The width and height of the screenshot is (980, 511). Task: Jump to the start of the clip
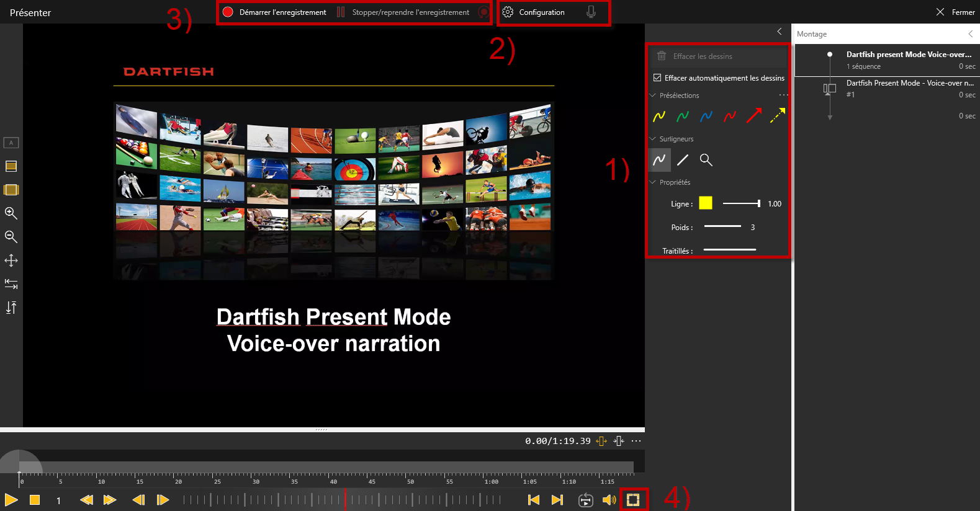[x=534, y=500]
